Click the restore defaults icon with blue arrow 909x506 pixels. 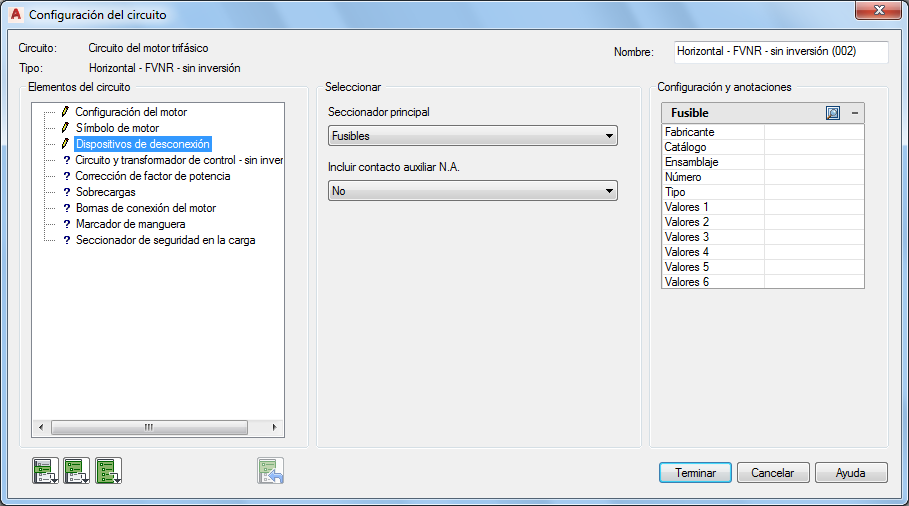(x=271, y=471)
